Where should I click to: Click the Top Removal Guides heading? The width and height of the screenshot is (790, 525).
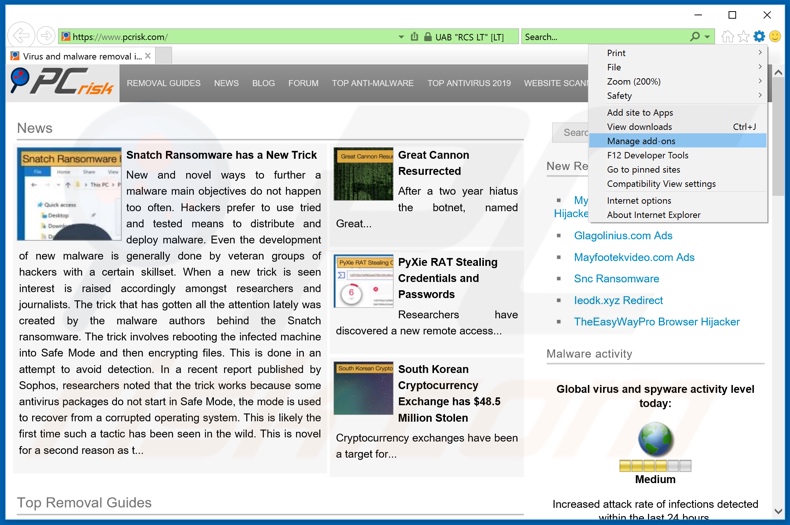coord(84,502)
